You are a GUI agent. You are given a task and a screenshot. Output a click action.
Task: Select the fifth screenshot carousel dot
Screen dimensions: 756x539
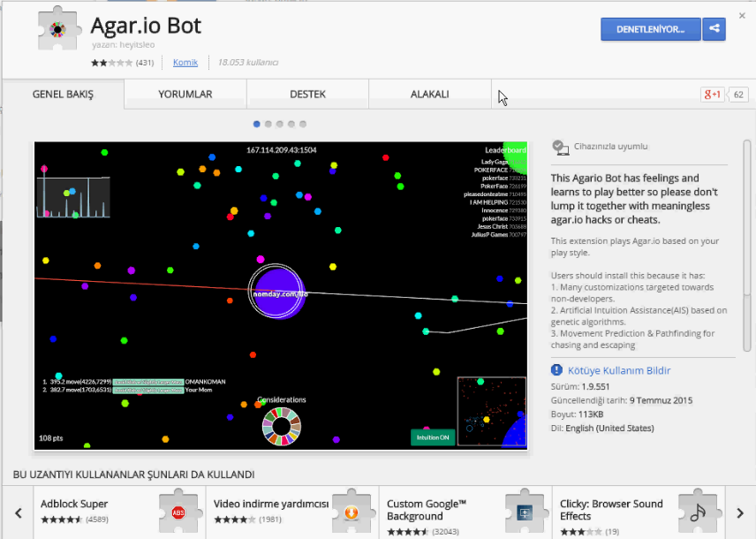pos(303,124)
